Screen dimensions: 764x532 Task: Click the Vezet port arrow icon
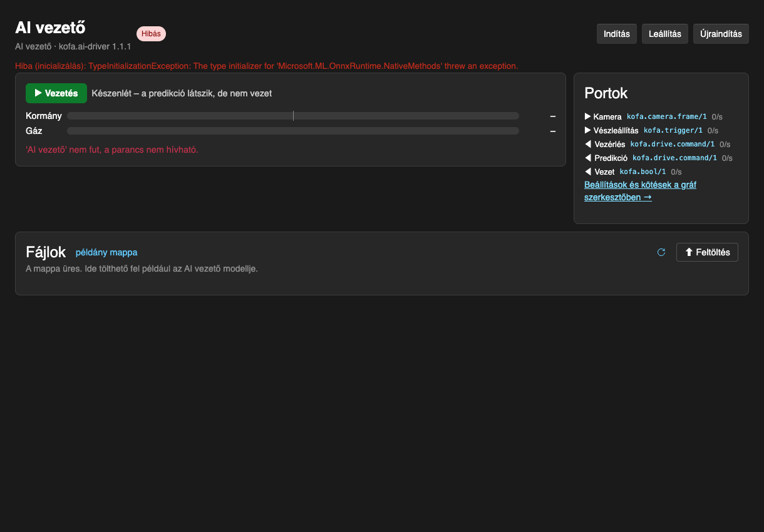point(588,171)
